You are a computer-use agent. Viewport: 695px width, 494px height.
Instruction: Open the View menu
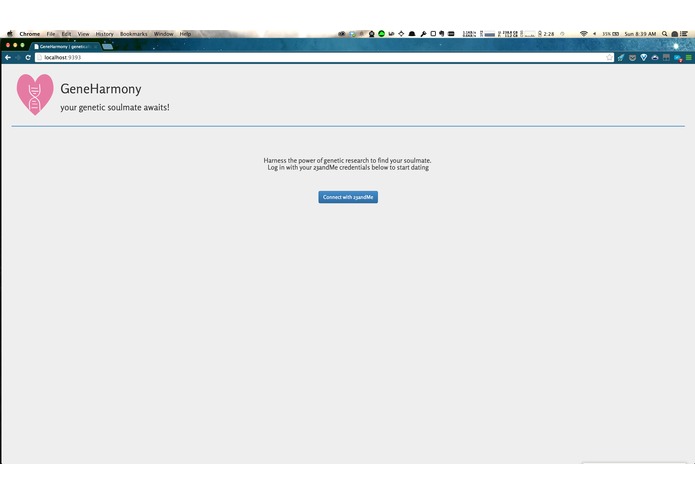click(83, 34)
